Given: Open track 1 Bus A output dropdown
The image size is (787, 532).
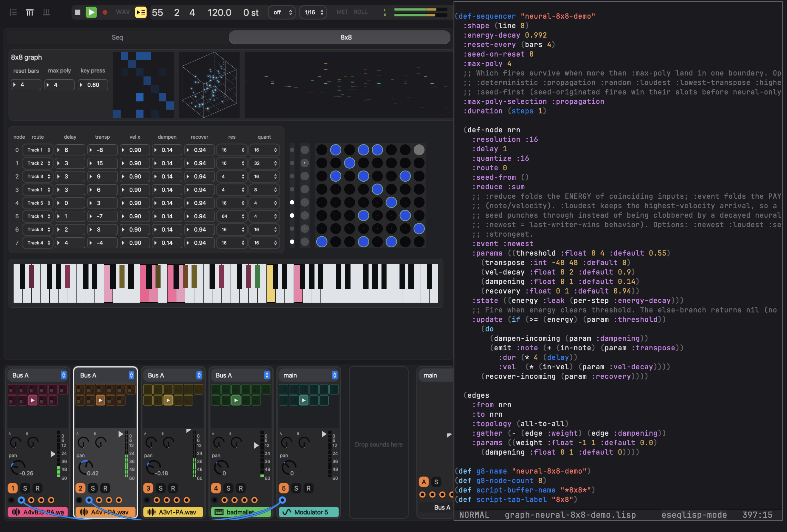Looking at the screenshot, I should pyautogui.click(x=38, y=375).
